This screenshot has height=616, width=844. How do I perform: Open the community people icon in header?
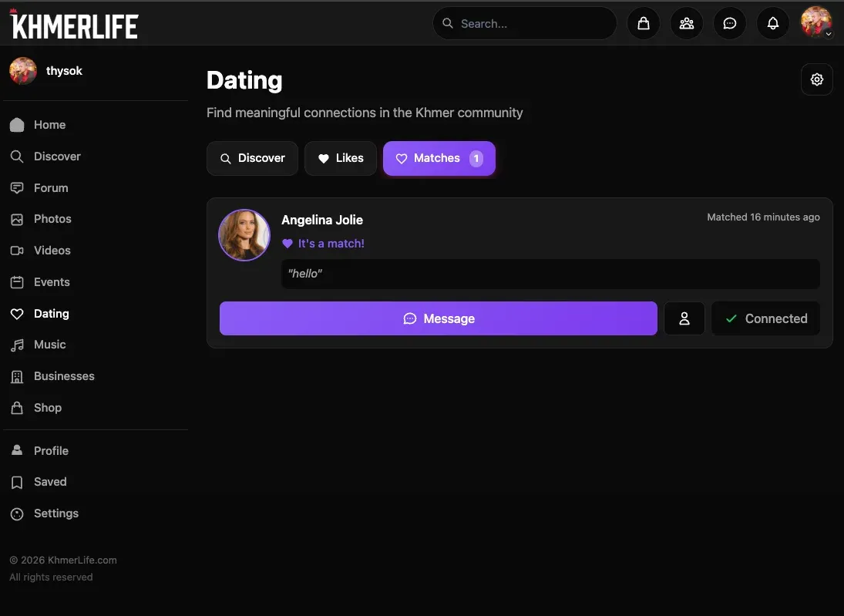coord(686,23)
